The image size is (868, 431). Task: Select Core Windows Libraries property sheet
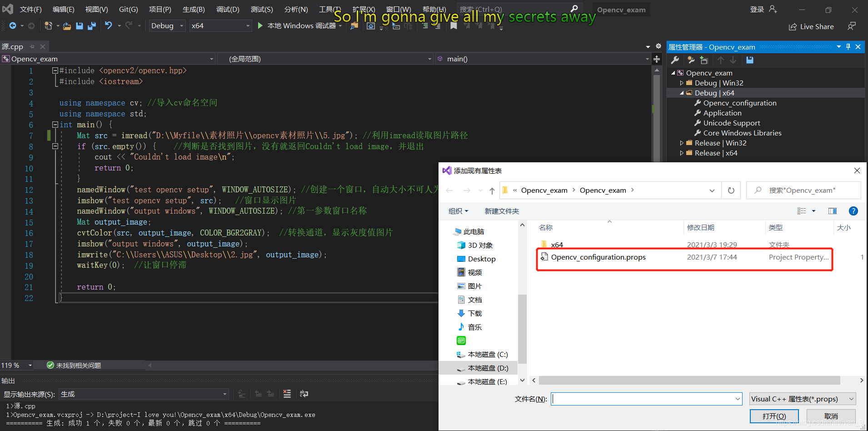(x=742, y=133)
